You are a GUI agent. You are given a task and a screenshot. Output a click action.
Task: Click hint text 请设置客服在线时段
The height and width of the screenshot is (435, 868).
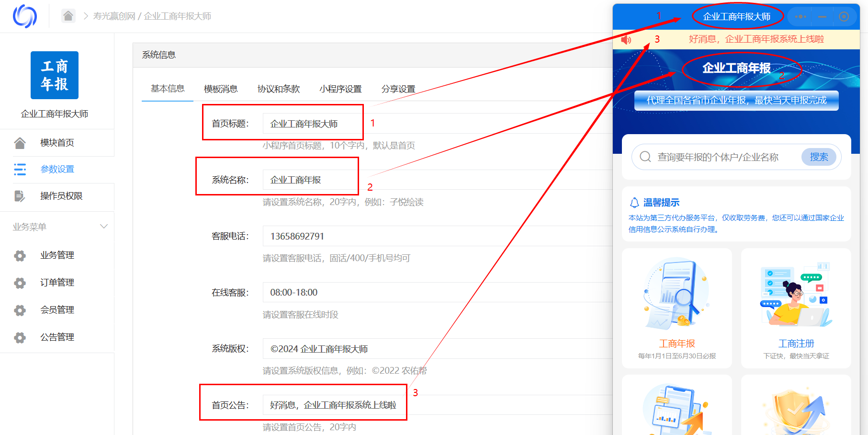[x=301, y=315]
